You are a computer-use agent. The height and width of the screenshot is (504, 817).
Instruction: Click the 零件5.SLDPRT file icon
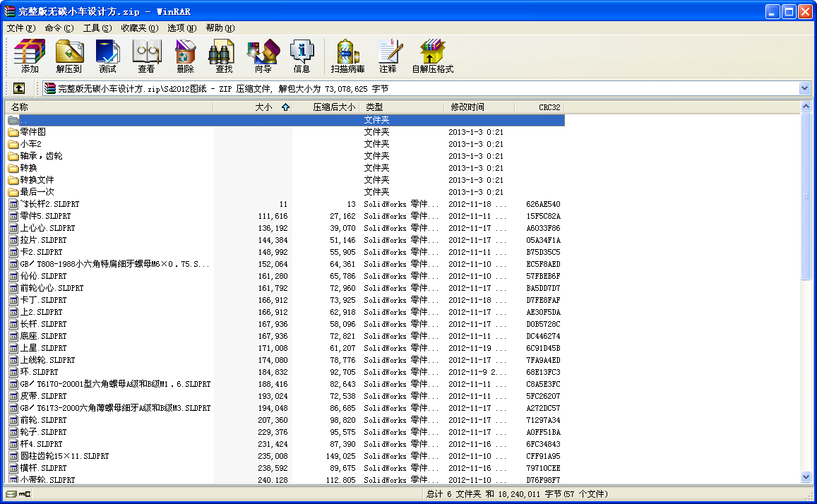(13, 216)
